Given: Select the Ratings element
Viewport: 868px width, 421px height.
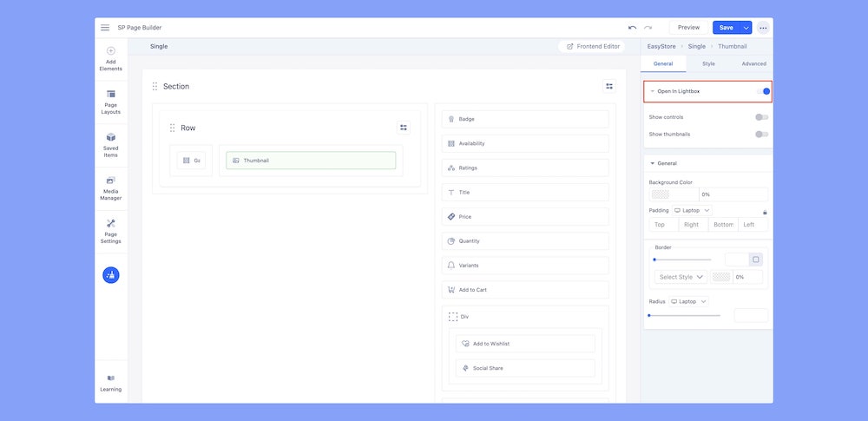Looking at the screenshot, I should pos(525,168).
